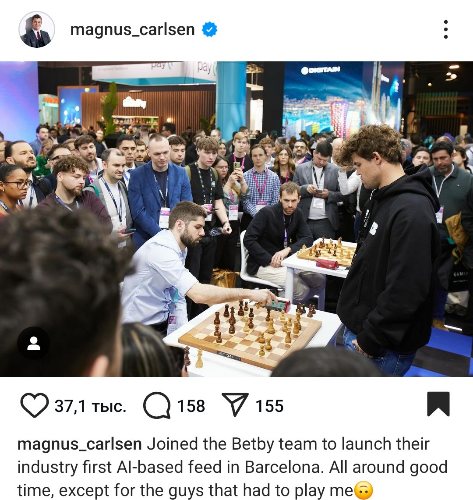Click the foreground chessboard in the photo
Screen dimensions: 473x500
click(250, 338)
